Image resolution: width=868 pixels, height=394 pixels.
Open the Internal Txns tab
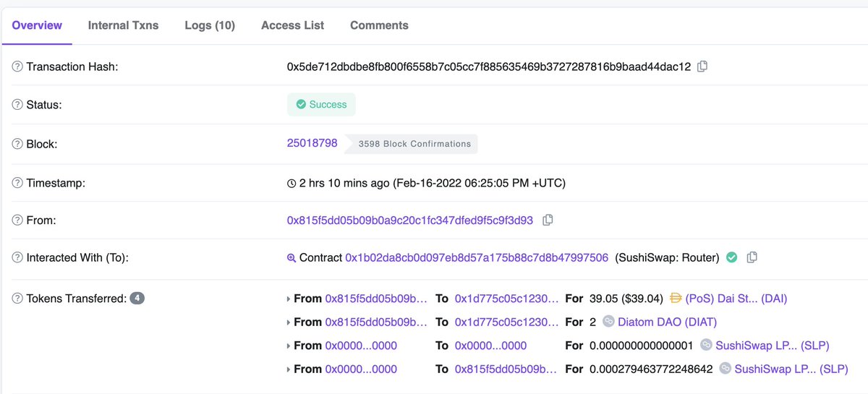point(123,25)
